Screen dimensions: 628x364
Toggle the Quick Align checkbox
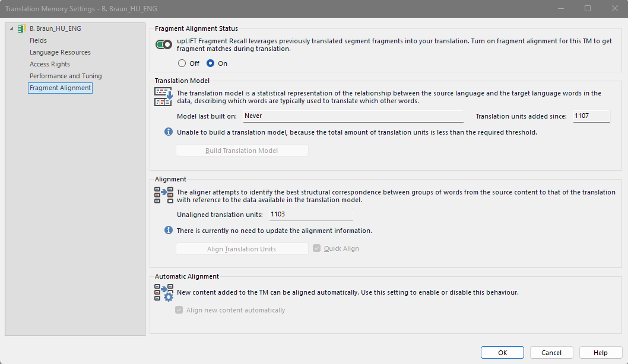[x=316, y=248]
